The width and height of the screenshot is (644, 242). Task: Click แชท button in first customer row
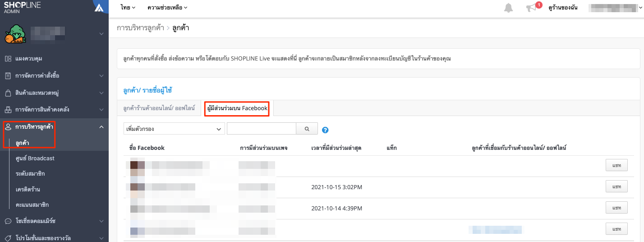pos(616,166)
